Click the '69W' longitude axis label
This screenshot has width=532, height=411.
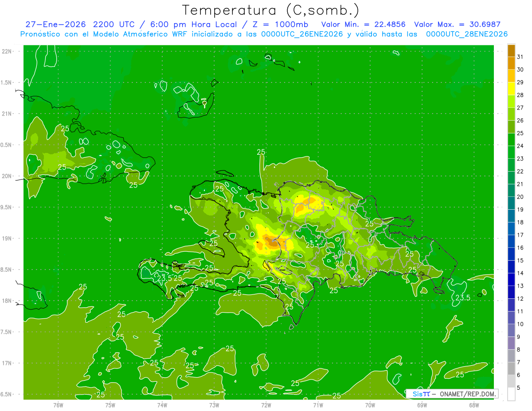click(x=422, y=405)
